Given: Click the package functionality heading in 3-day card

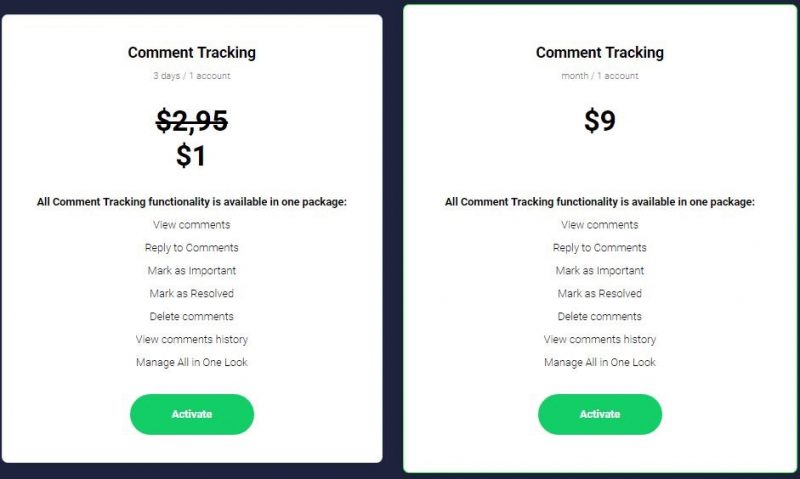Looking at the screenshot, I should click(192, 202).
